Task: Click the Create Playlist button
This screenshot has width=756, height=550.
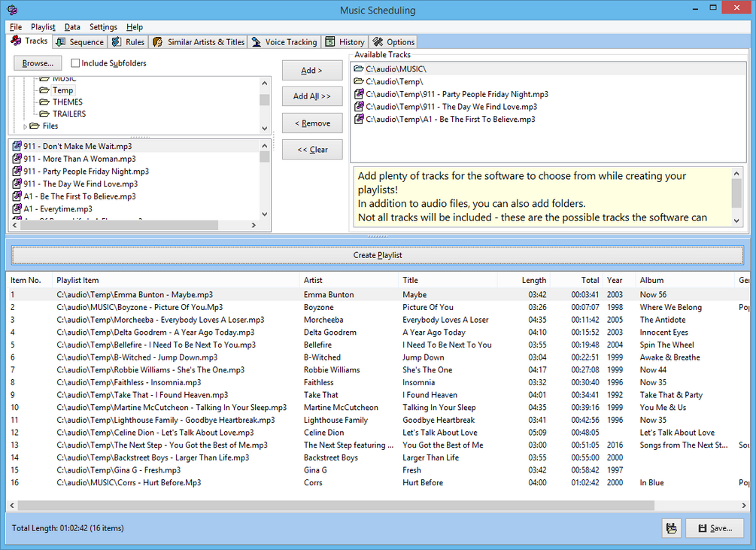Action: 378,255
